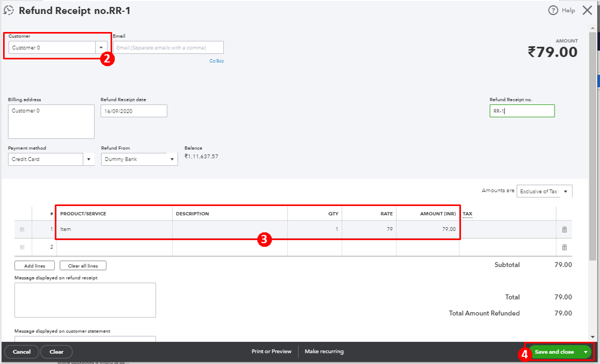
Task: Expand the Save and close arrow menu
Action: click(x=586, y=352)
